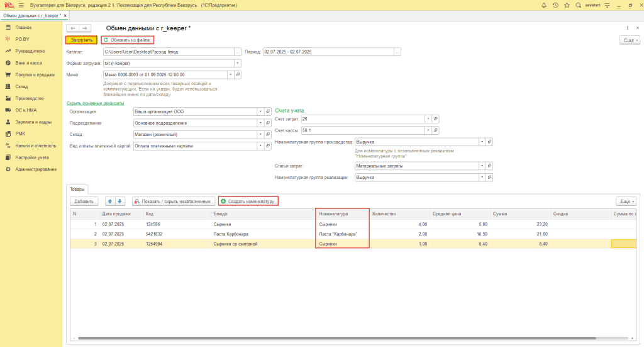Viewport: 644px width, 347px height.
Task: Expand Меню field dropdown
Action: (230, 75)
